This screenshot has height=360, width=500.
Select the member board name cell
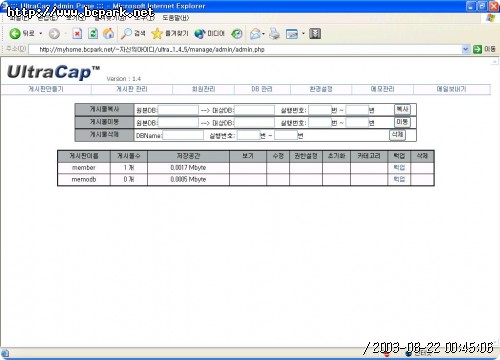click(84, 168)
